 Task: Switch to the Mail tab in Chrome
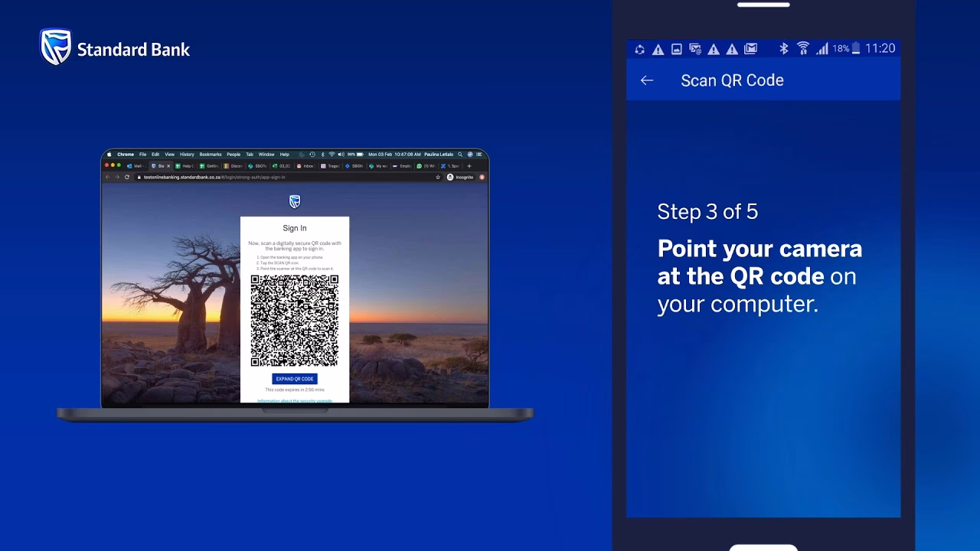click(136, 166)
